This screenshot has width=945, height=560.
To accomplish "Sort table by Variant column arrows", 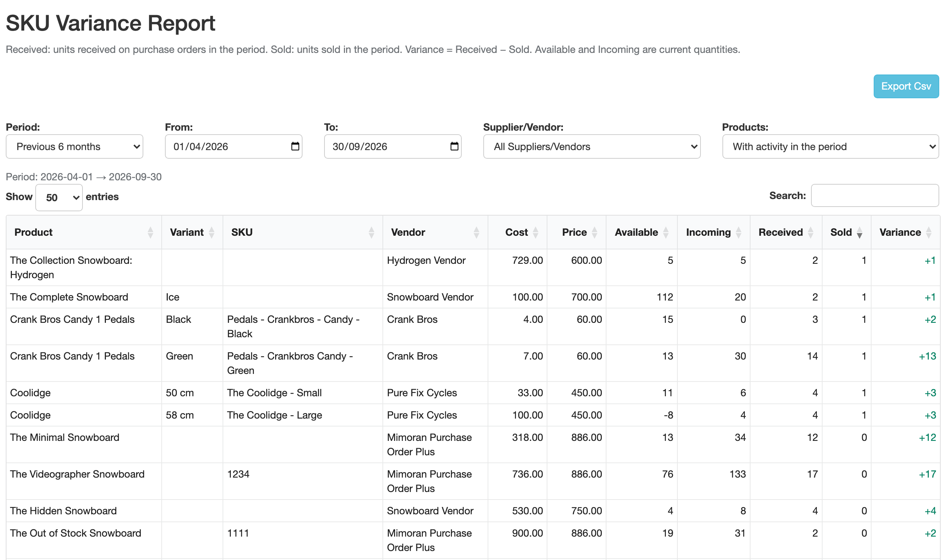I will (211, 232).
